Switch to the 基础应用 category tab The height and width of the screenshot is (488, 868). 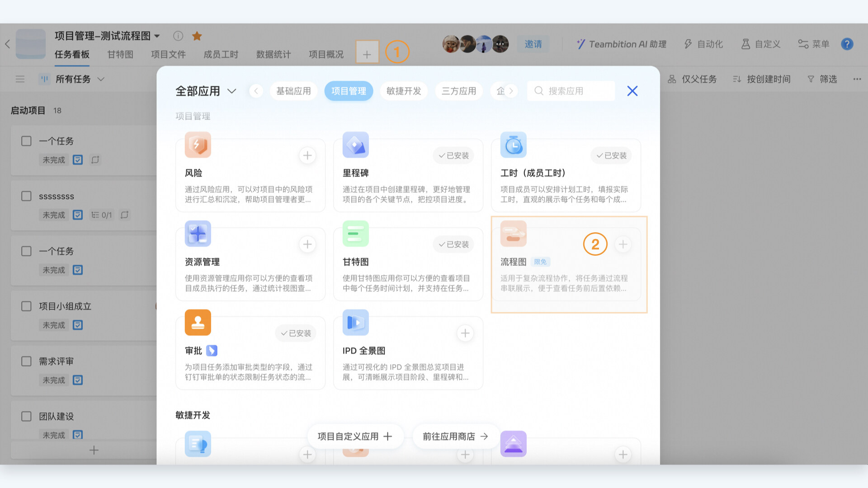(x=293, y=91)
